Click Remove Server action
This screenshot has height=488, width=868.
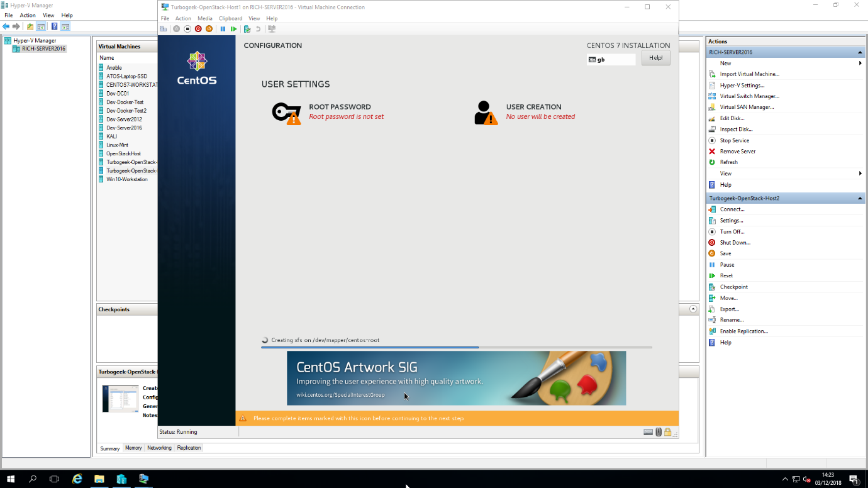737,151
